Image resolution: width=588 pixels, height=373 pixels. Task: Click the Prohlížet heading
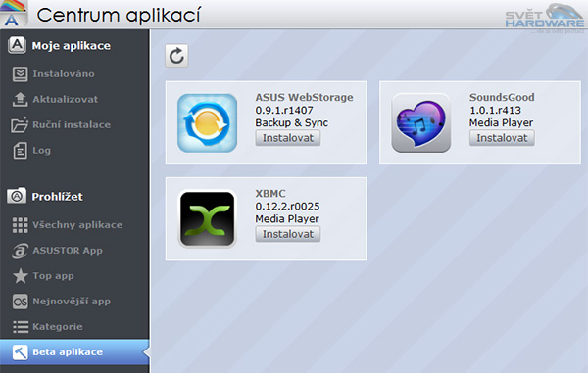click(x=58, y=197)
